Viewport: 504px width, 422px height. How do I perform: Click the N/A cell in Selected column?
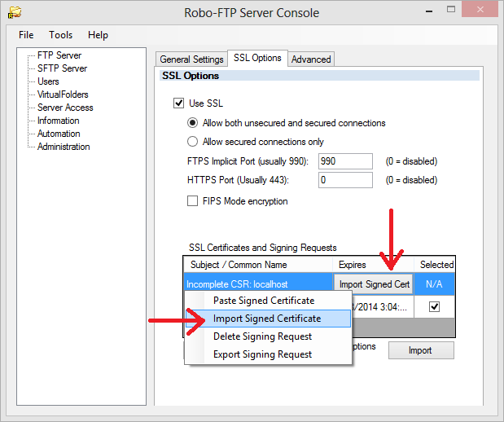[x=434, y=284]
